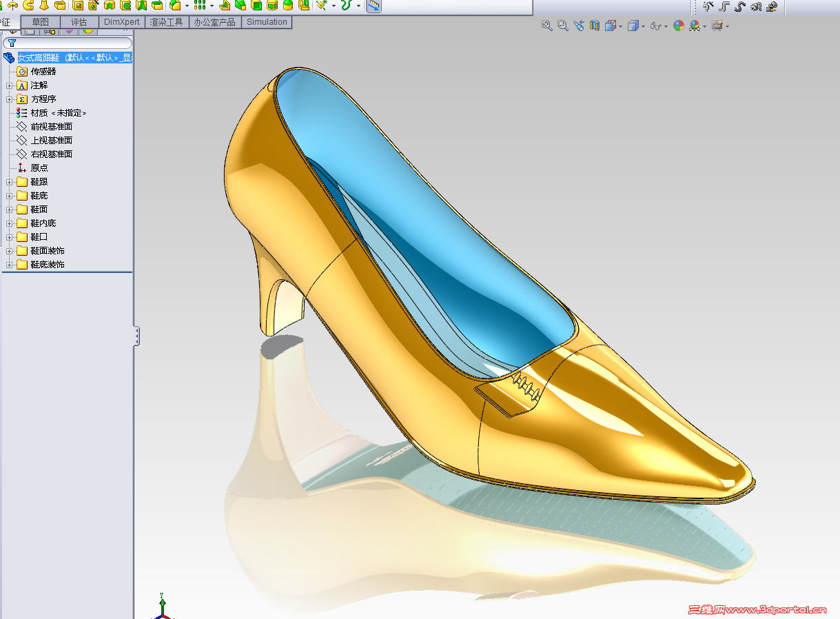Click the Zoom to Area icon

563,26
